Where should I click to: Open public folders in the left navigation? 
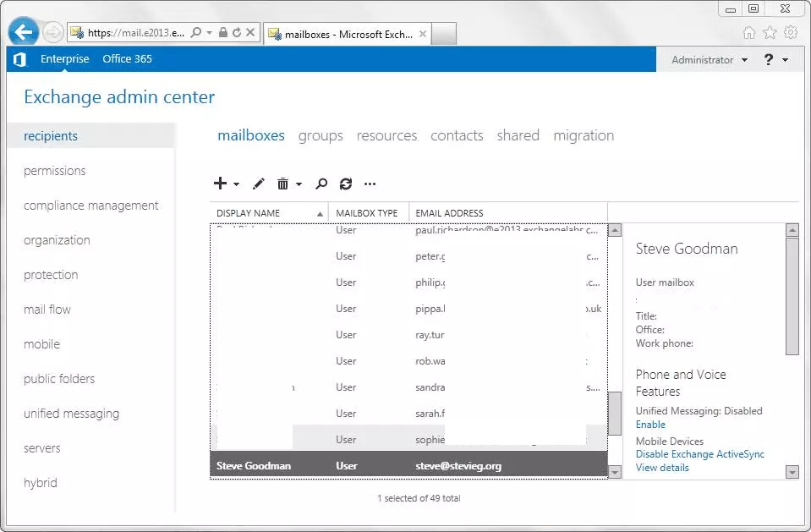coord(59,379)
